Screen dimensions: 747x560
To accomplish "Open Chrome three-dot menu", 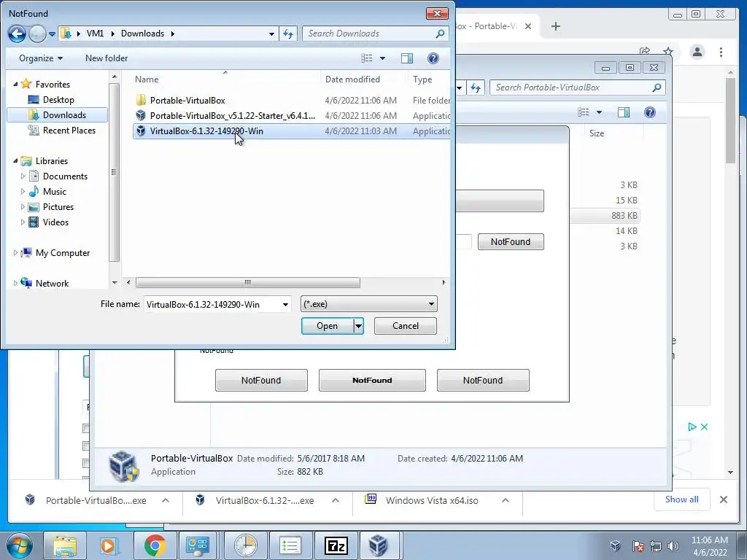I will pyautogui.click(x=721, y=52).
